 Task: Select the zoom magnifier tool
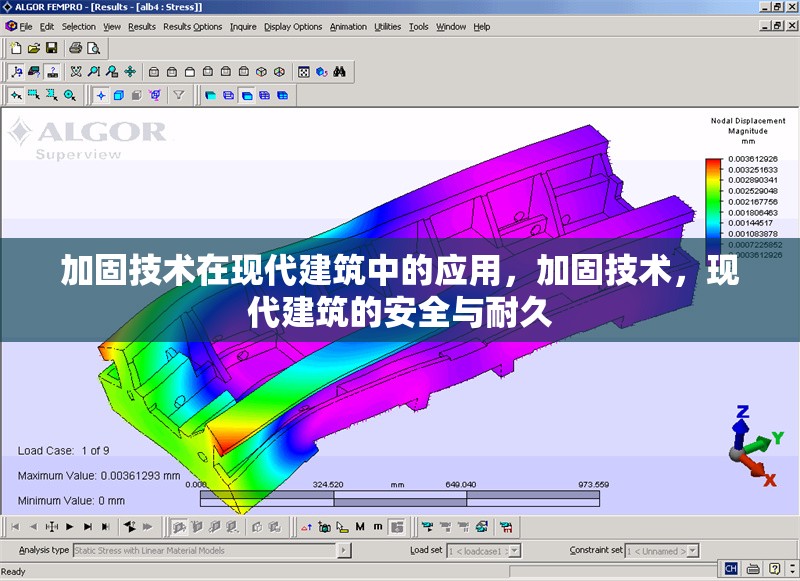tap(94, 72)
